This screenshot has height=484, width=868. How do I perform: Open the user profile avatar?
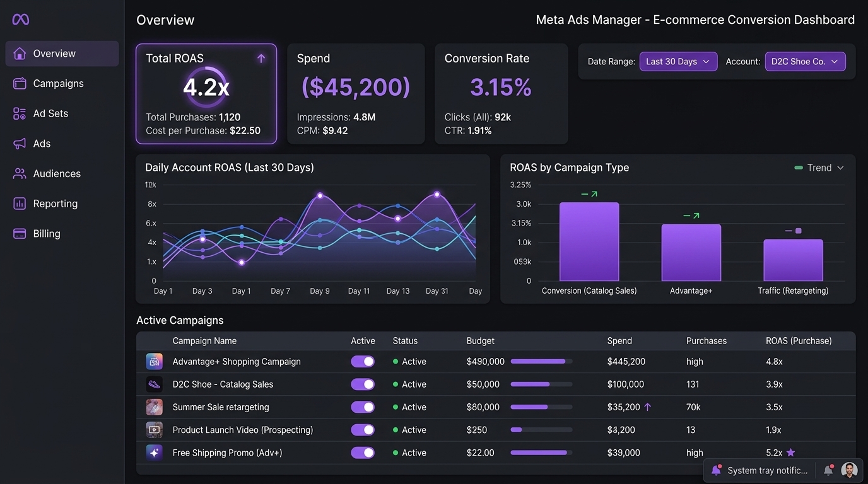[850, 470]
